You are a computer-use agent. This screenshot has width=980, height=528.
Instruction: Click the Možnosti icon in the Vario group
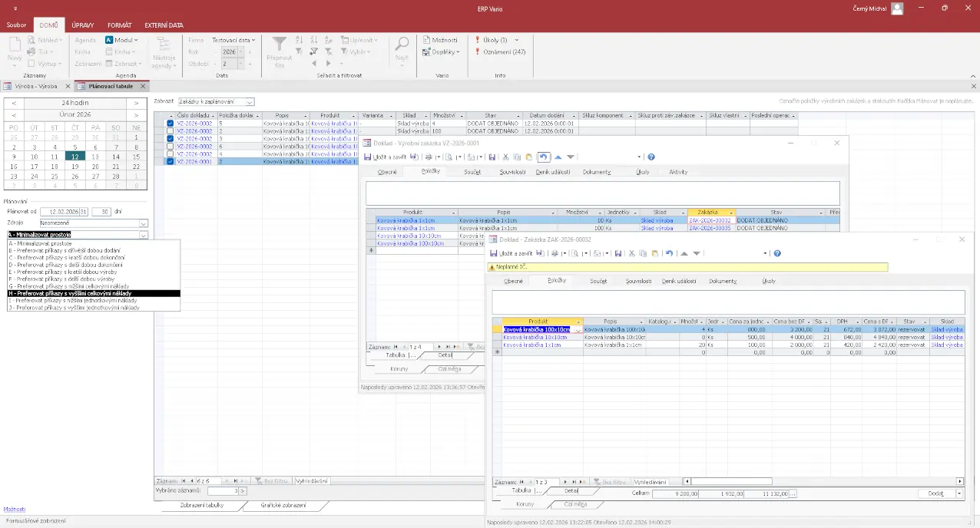(427, 40)
